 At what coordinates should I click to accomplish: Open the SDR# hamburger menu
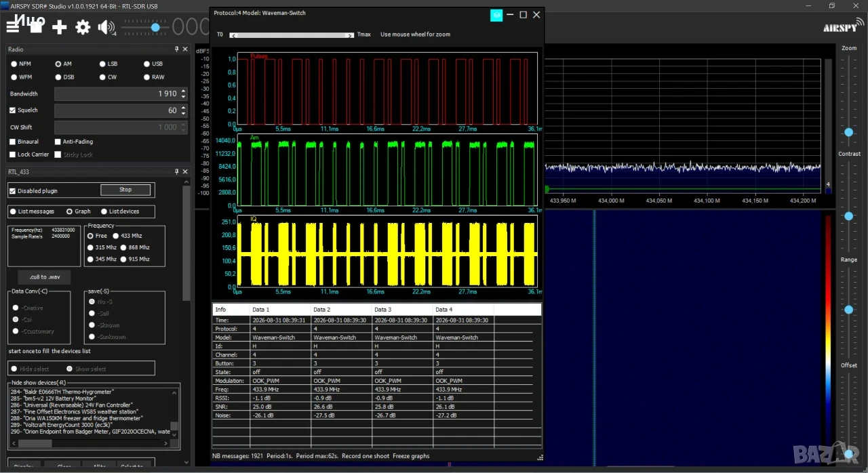coord(13,27)
